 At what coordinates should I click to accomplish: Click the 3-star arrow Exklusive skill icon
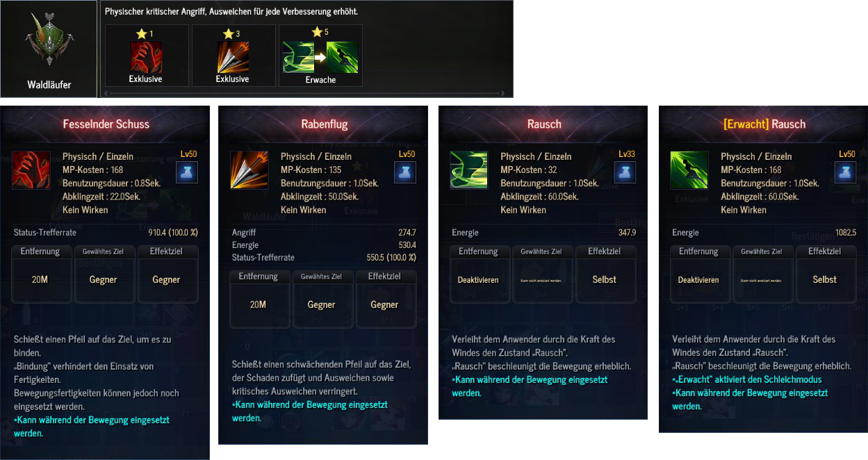[x=232, y=57]
